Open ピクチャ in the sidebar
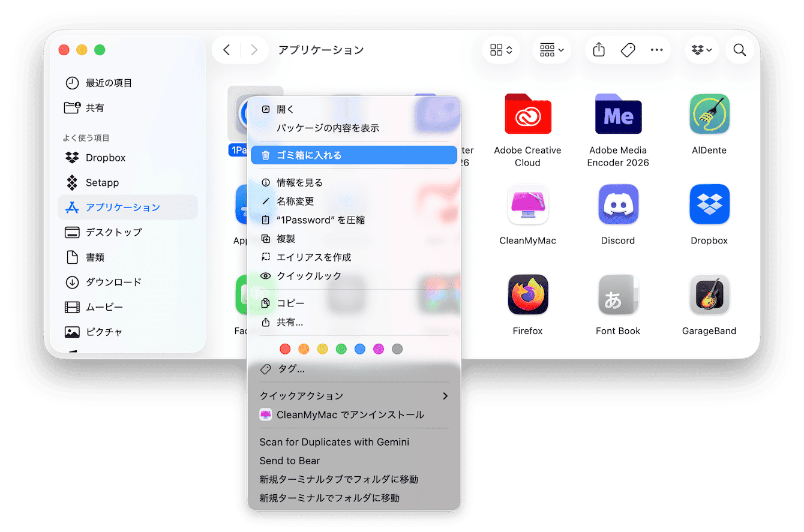The height and width of the screenshot is (532, 804). (128, 332)
